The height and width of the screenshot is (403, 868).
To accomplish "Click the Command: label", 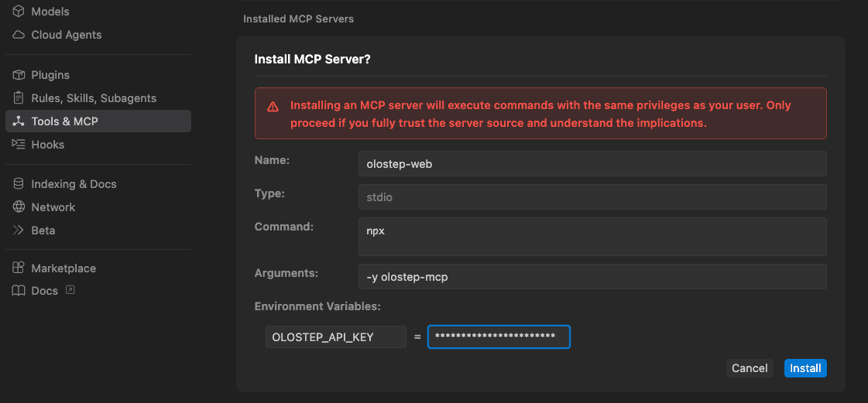I will click(284, 226).
